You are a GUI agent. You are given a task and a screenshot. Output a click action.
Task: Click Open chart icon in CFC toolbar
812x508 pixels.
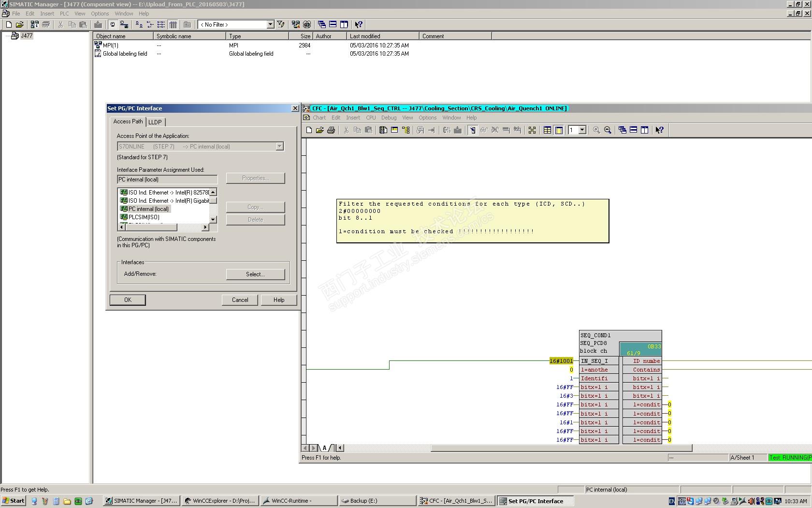tap(320, 130)
